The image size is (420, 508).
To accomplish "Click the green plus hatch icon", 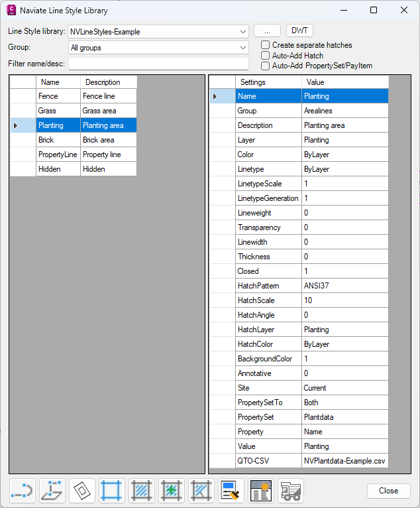I will pos(172,491).
